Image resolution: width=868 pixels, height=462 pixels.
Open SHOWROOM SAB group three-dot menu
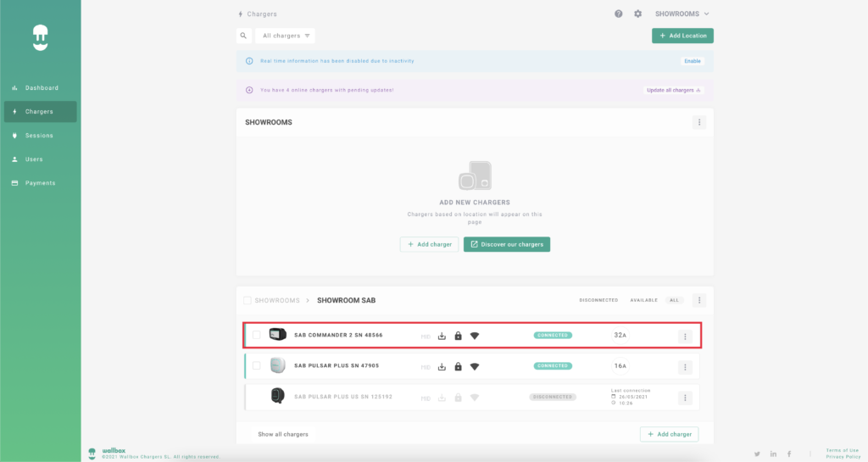(x=699, y=300)
